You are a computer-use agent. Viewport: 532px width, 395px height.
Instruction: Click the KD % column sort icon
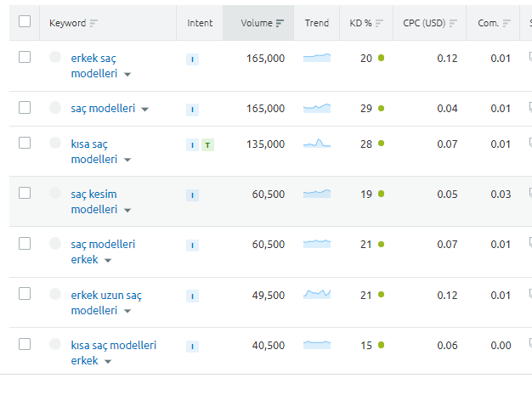point(379,23)
